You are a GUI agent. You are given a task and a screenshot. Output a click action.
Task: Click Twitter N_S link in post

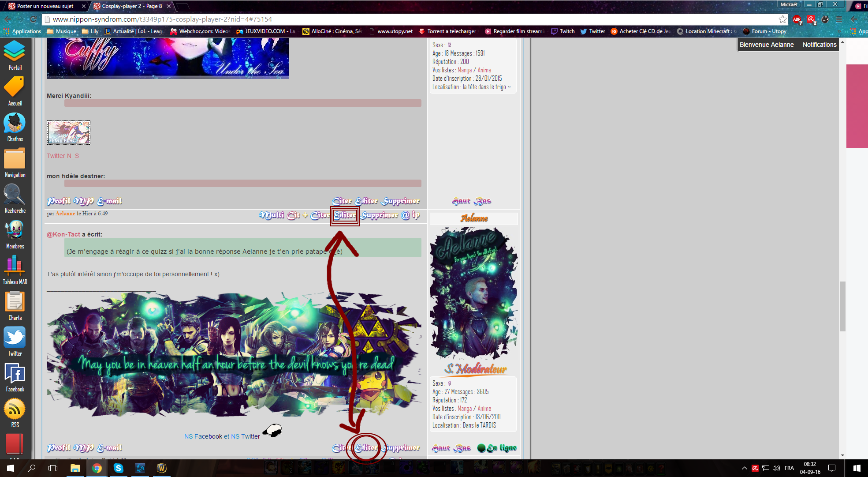pos(63,155)
